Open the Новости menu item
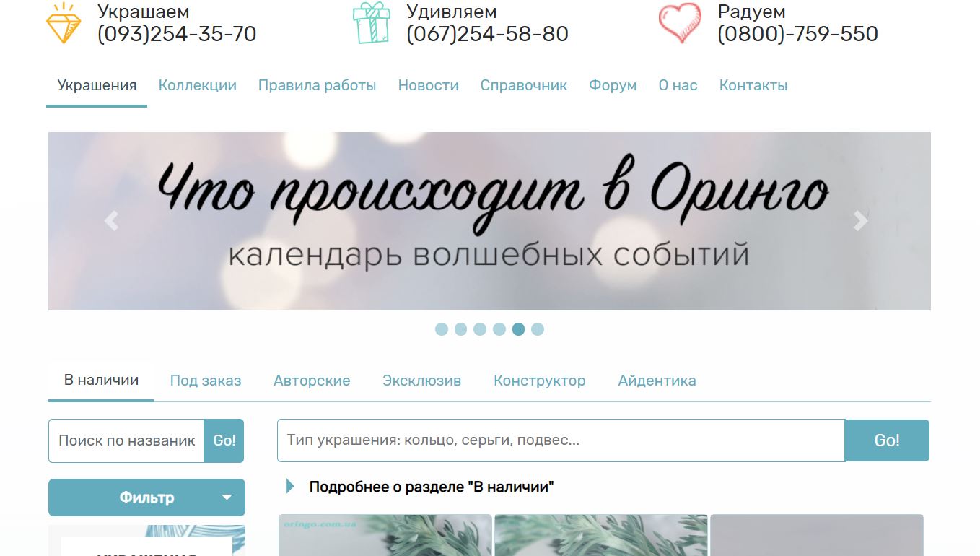Viewport: 980px width, 556px height. pos(429,85)
